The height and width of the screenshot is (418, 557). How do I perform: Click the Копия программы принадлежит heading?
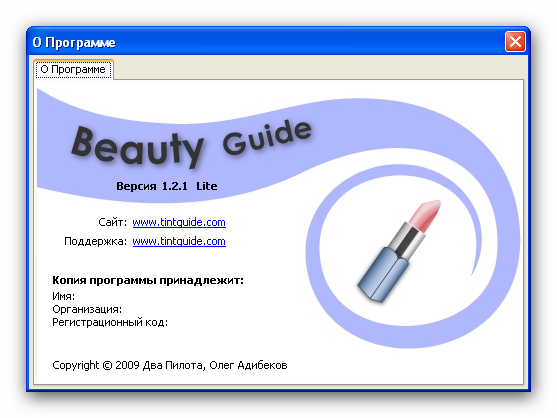(148, 281)
